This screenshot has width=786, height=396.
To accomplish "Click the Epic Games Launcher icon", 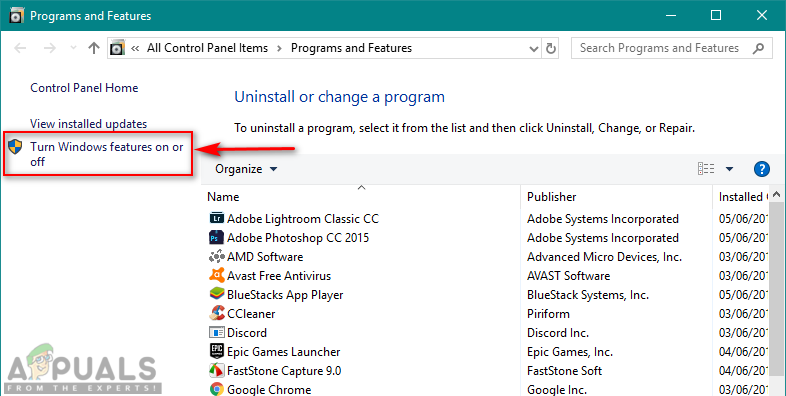I will (x=216, y=351).
